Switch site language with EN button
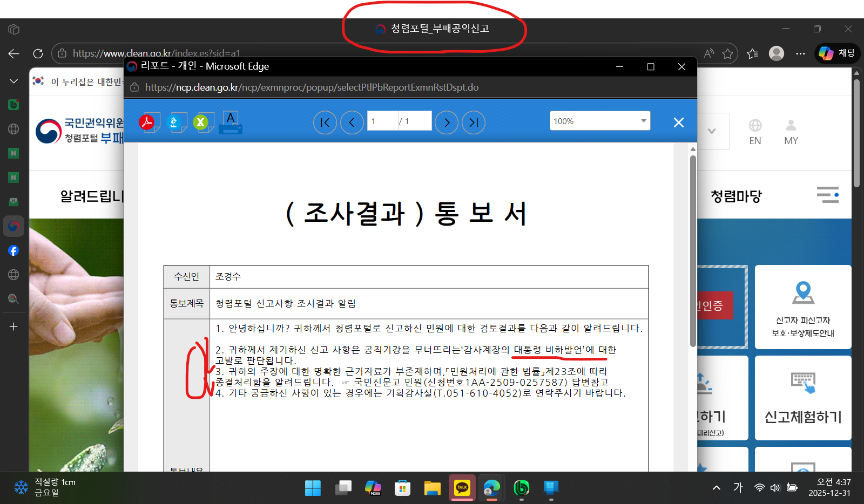The width and height of the screenshot is (864, 504). (755, 132)
